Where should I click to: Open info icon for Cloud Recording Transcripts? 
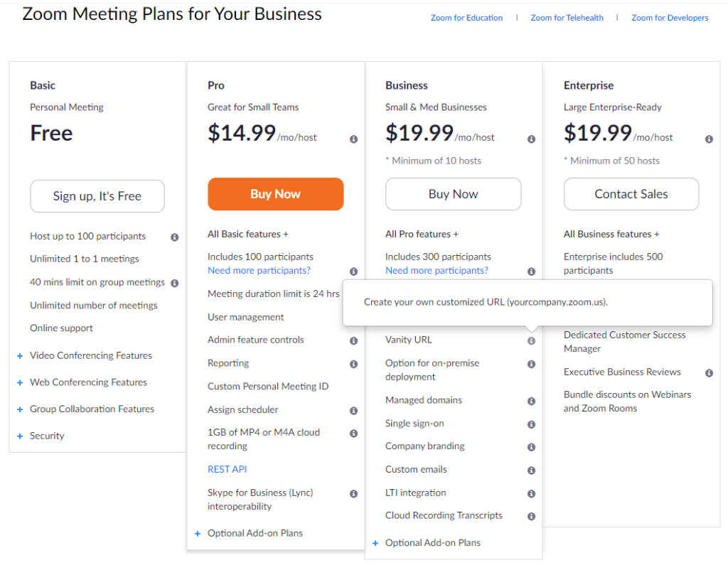532,516
